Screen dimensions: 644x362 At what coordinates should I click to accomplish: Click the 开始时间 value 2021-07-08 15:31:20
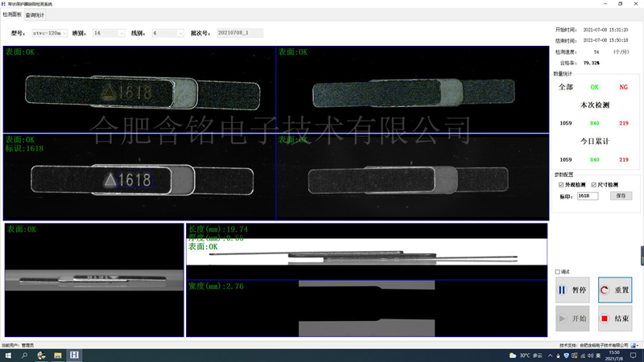(x=605, y=30)
